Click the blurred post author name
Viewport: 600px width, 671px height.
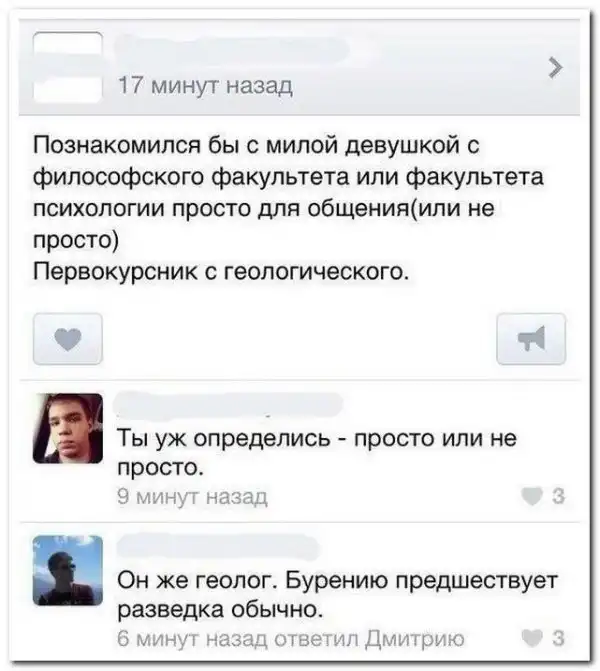tap(231, 50)
